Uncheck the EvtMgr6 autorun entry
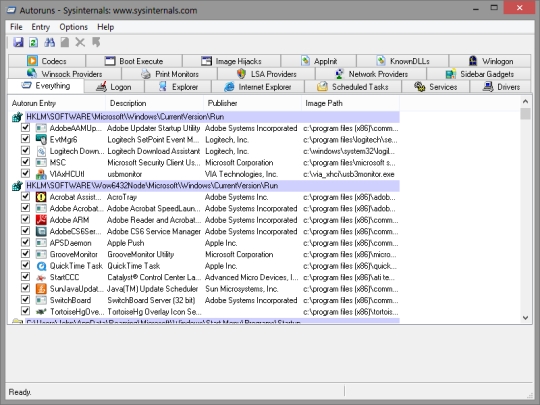Viewport: 540px width, 405px height. pyautogui.click(x=25, y=139)
